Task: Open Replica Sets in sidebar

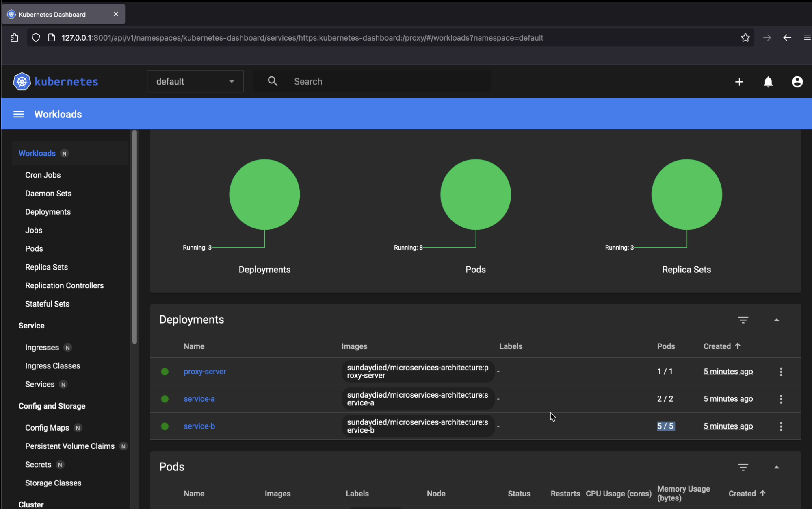Action: [x=46, y=267]
